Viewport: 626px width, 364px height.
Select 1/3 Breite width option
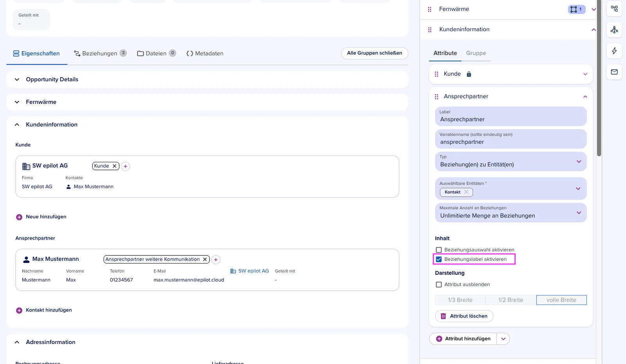(460, 300)
